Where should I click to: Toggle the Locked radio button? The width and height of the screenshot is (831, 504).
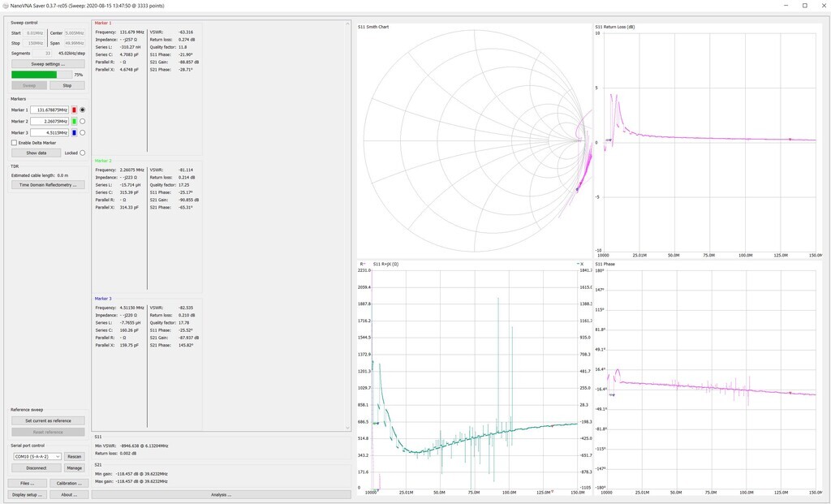coord(82,153)
